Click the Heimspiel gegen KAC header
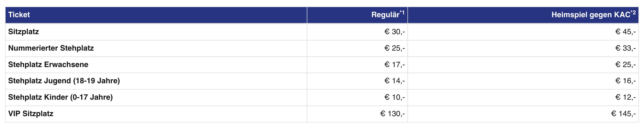The image size is (644, 125). click(591, 15)
